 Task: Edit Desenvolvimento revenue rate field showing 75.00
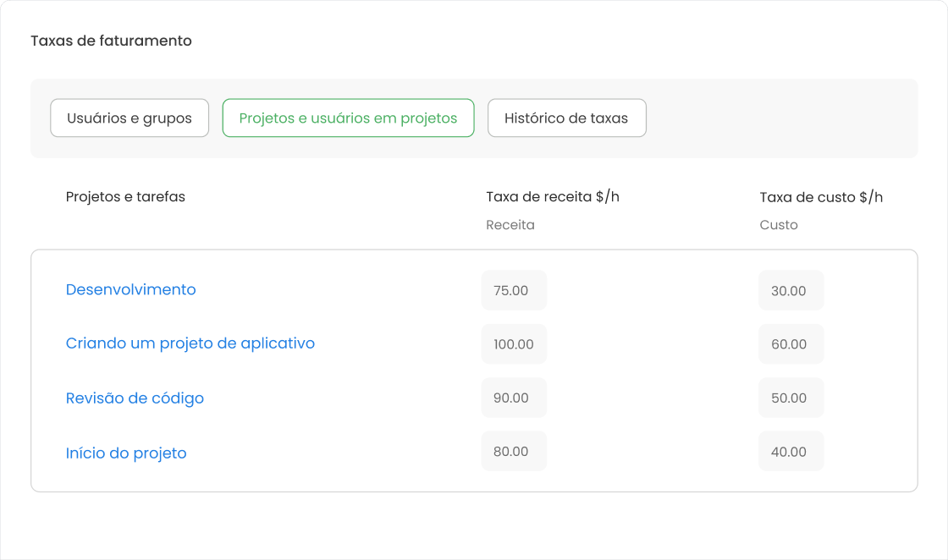(x=514, y=290)
